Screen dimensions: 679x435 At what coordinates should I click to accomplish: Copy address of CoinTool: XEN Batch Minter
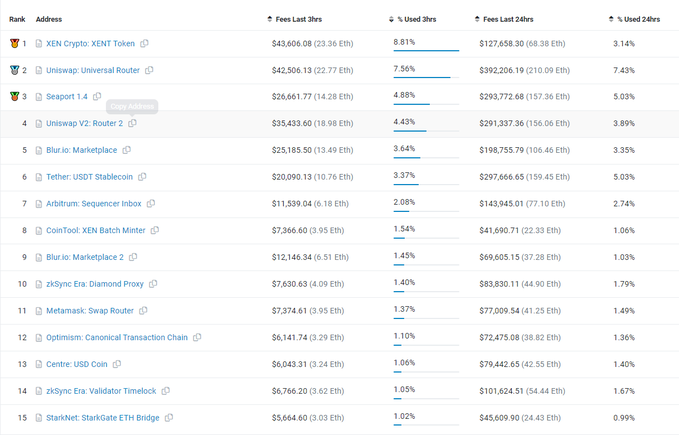pos(155,230)
